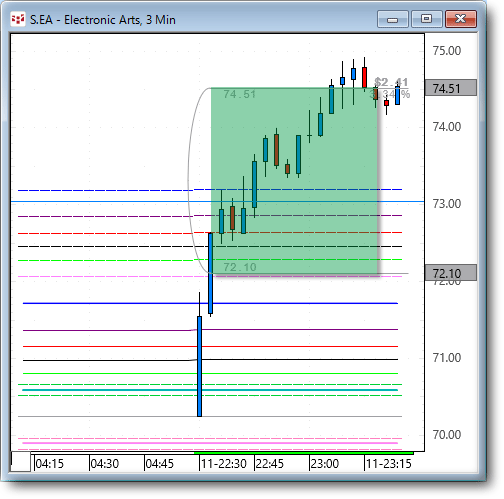Click the 72.10 price marker on scale
This screenshot has width=504, height=499.
(x=451, y=273)
